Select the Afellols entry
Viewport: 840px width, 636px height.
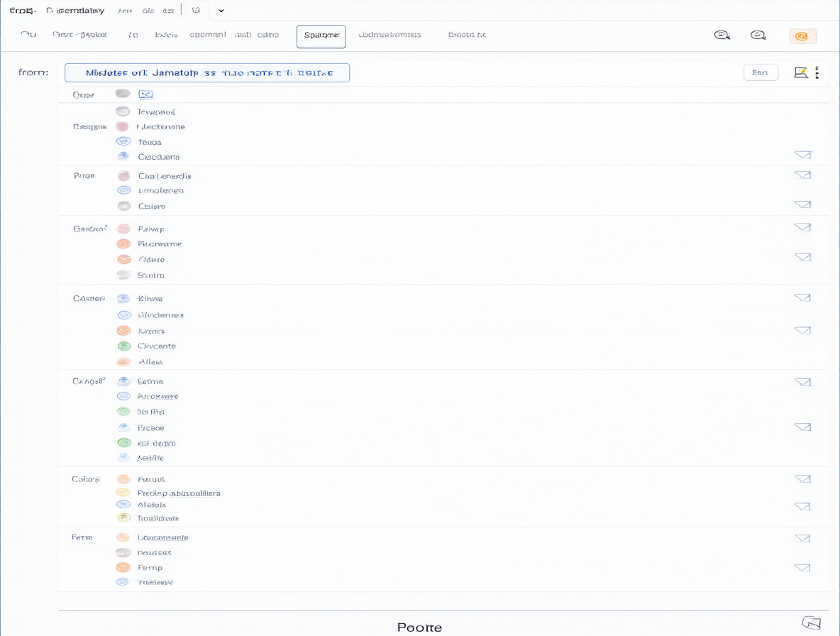pyautogui.click(x=152, y=505)
